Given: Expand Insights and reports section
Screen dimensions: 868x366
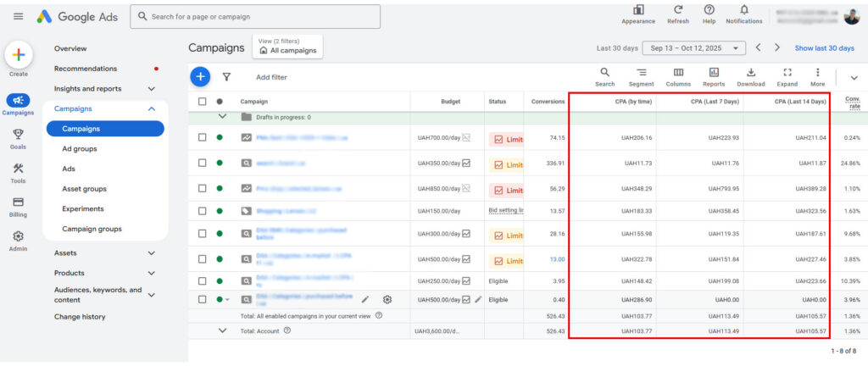Looking at the screenshot, I should (x=151, y=89).
